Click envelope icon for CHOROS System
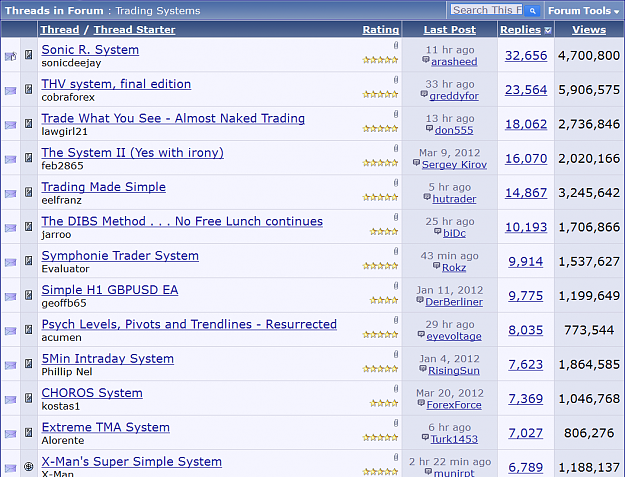Screen dimensions: 625x477 (11, 399)
